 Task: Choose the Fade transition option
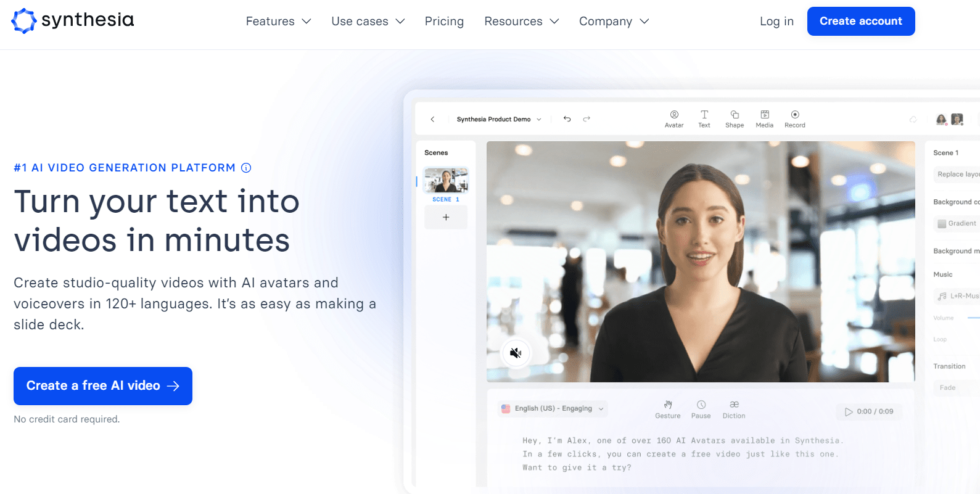(957, 387)
